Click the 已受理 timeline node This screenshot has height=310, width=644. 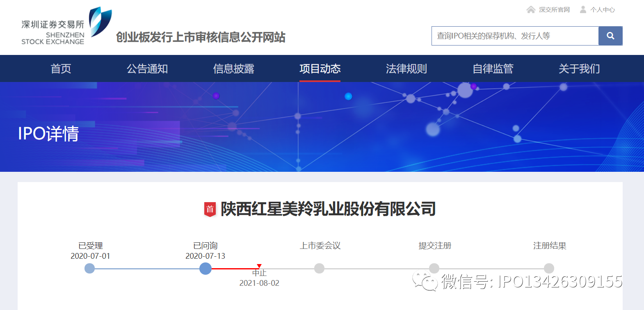[x=89, y=269]
